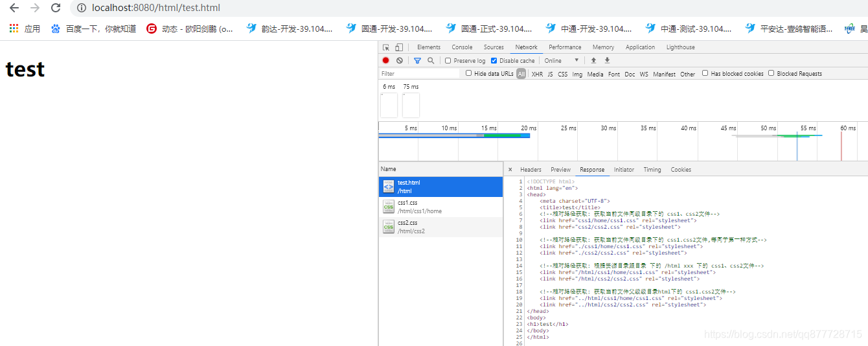Open the 韵达-开发 bookmark
Screen dimensions: 868x346
pyautogui.click(x=290, y=29)
